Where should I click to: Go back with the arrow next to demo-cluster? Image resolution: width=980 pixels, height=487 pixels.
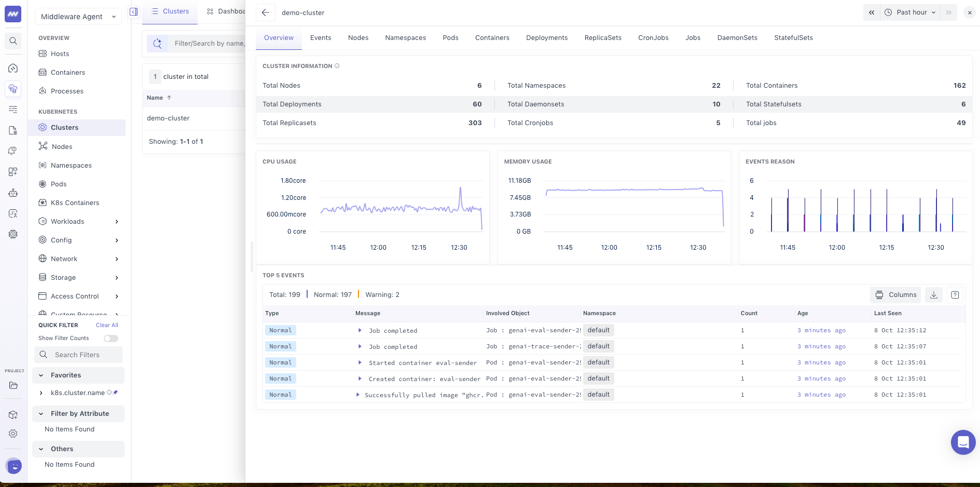pyautogui.click(x=266, y=12)
